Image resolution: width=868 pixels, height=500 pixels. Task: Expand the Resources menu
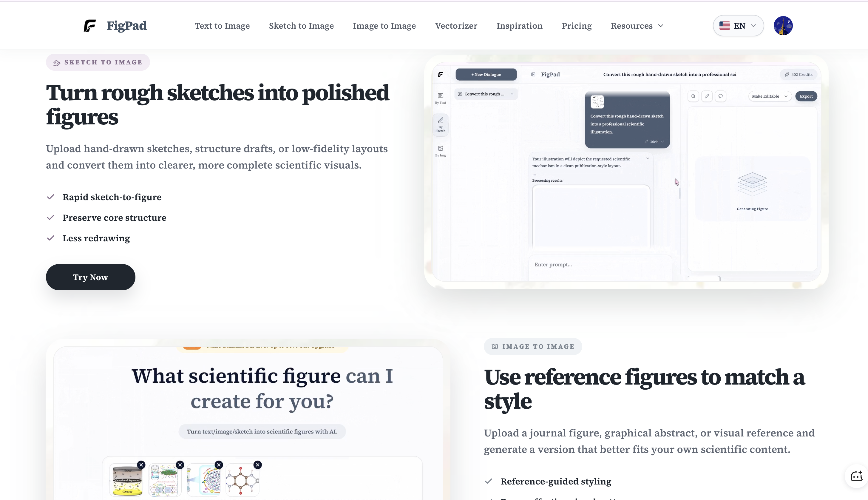(637, 26)
